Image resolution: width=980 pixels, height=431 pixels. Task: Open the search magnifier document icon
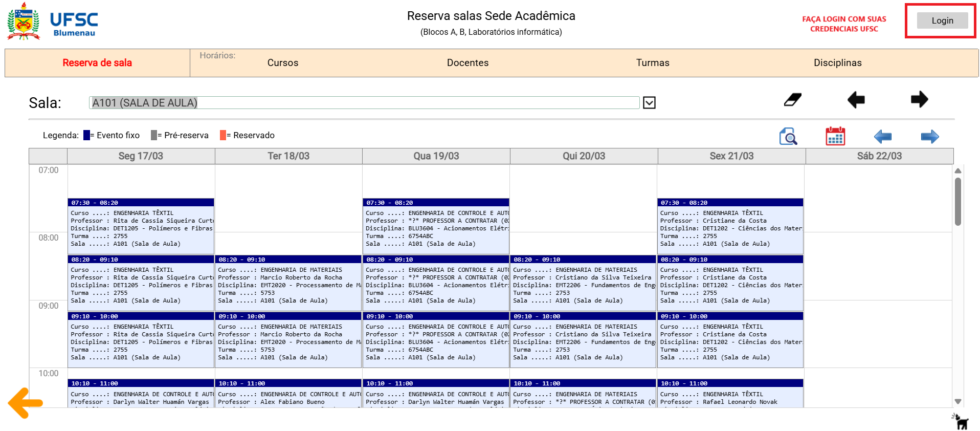tap(788, 136)
